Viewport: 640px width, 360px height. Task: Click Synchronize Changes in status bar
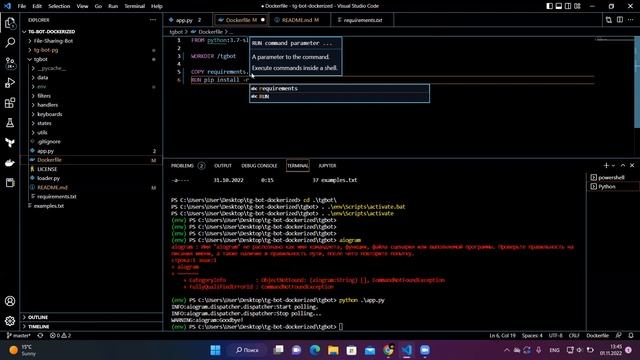pyautogui.click(x=40, y=336)
